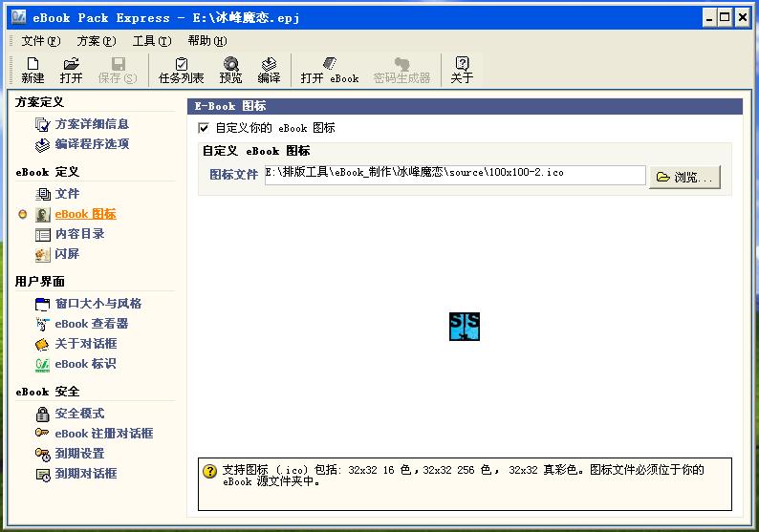Open the 内容目录 link
Image resolution: width=759 pixels, height=532 pixels.
tap(80, 234)
